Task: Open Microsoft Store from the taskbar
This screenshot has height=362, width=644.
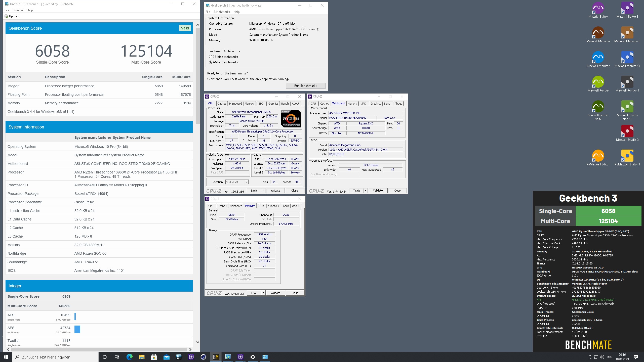Action: coord(154,357)
